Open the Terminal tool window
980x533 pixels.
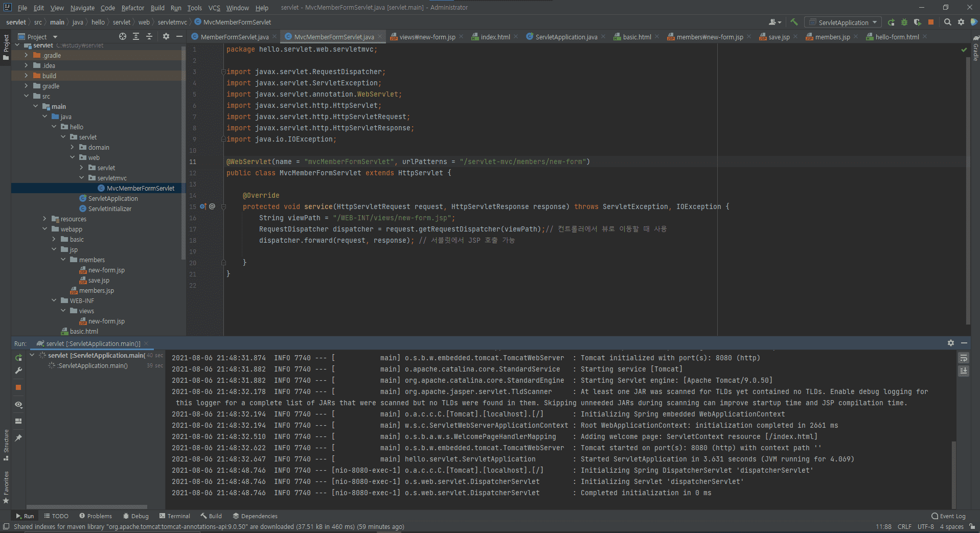(x=174, y=516)
